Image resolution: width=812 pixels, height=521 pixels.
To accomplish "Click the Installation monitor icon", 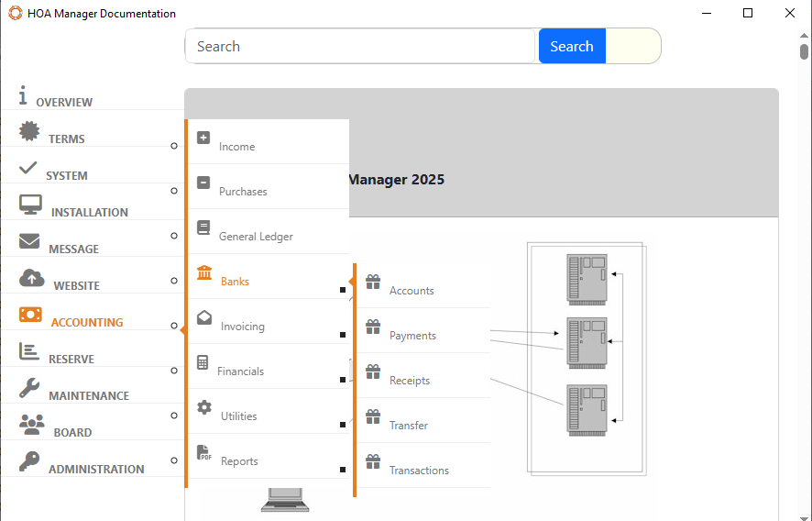I will [x=30, y=205].
